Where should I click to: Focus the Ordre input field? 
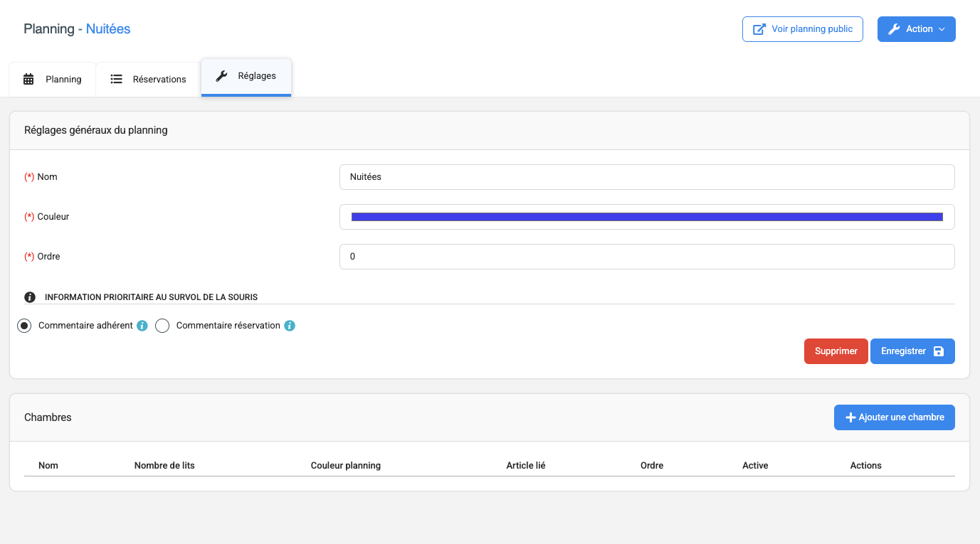(647, 257)
